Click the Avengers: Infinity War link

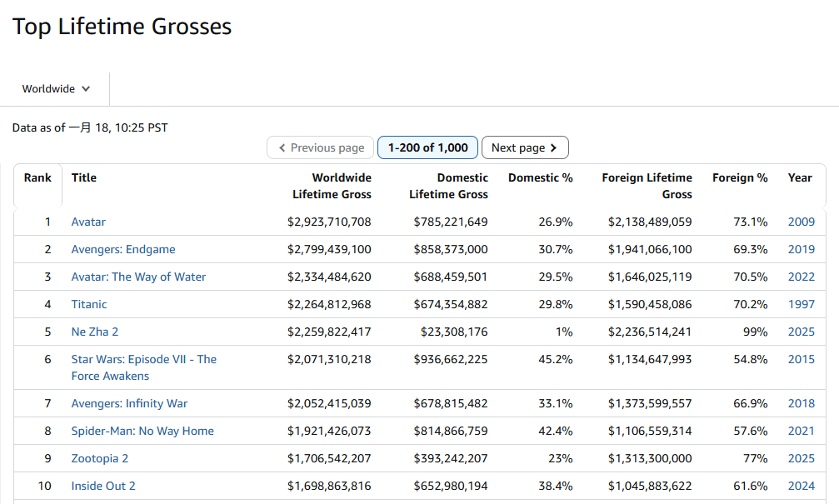tap(129, 403)
